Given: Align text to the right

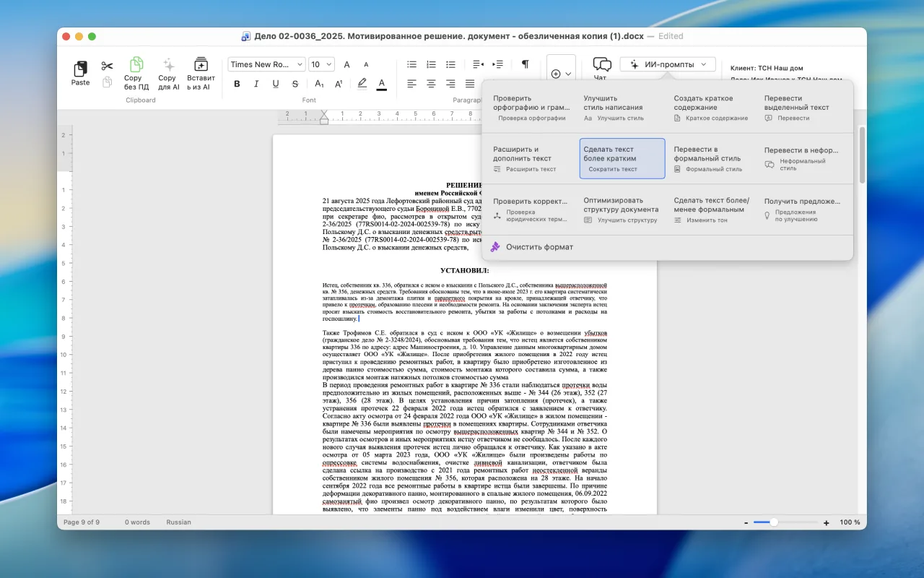Looking at the screenshot, I should tap(451, 84).
